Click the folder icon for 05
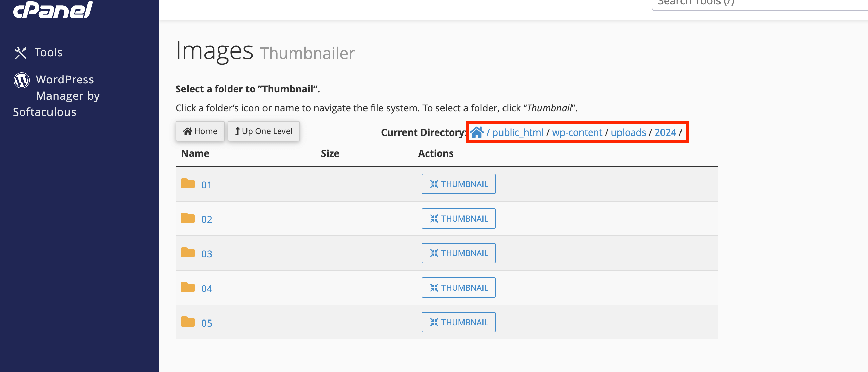The width and height of the screenshot is (868, 372). (188, 322)
